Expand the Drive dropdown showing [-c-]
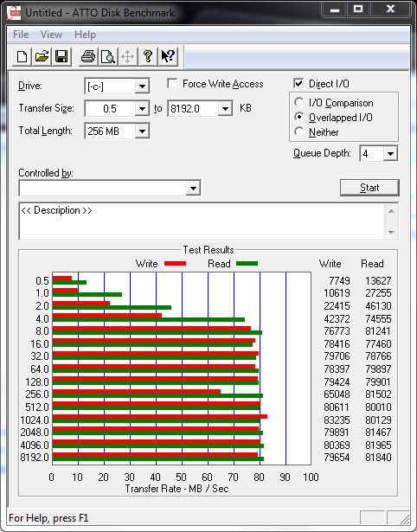The width and height of the screenshot is (417, 532). 142,87
